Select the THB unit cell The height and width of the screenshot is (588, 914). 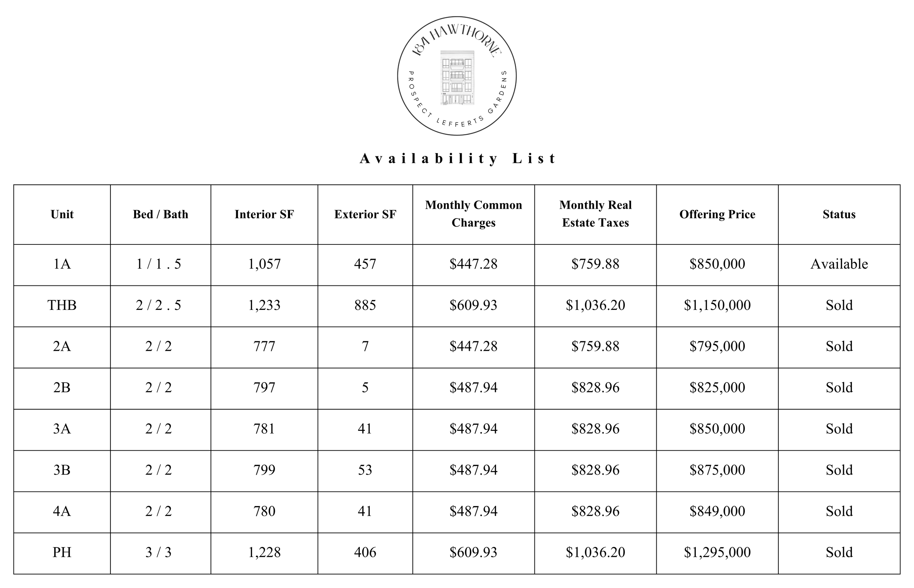(x=62, y=306)
